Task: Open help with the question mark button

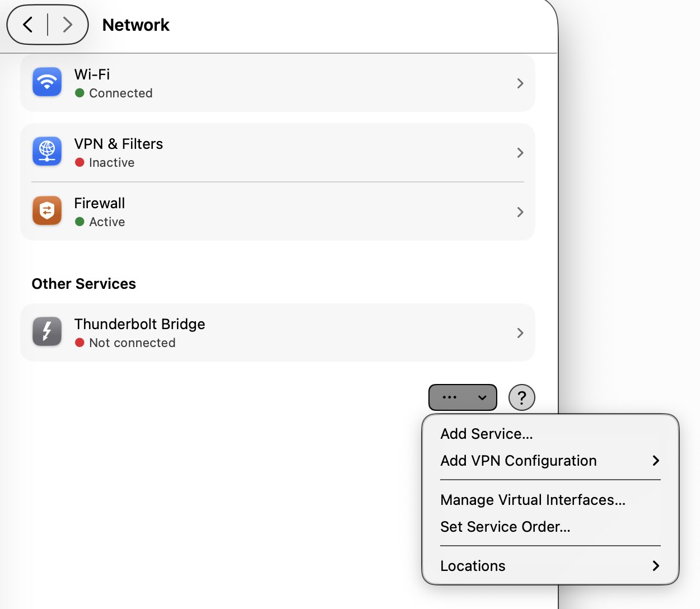Action: tap(522, 397)
